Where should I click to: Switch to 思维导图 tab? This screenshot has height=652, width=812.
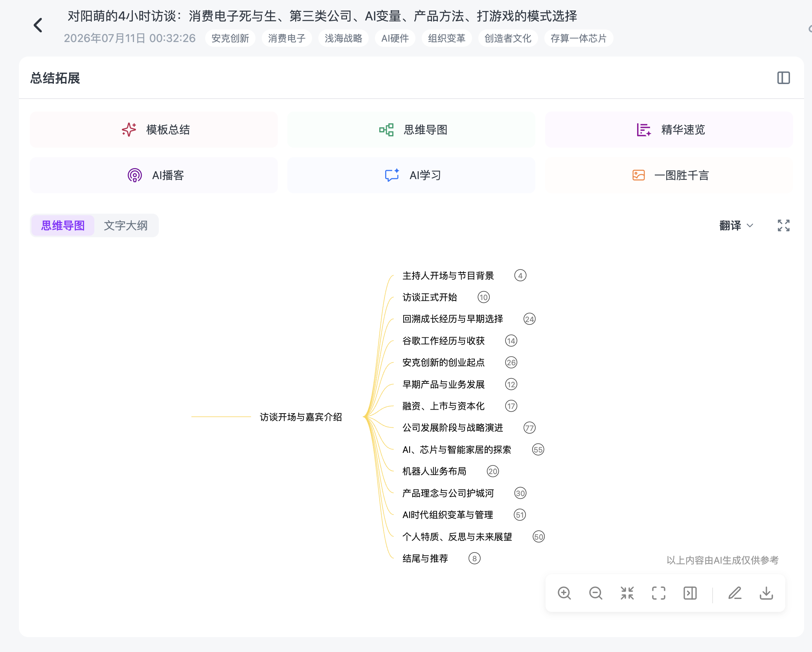click(63, 225)
